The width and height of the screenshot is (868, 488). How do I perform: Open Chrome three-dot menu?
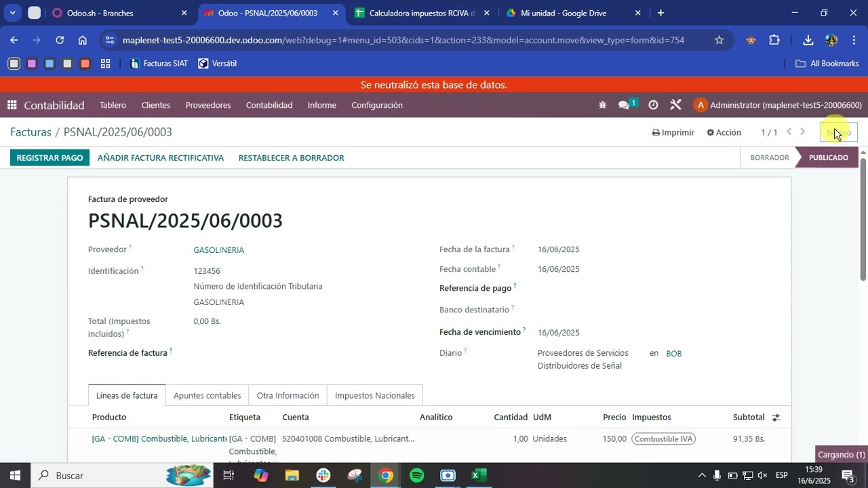(x=853, y=40)
